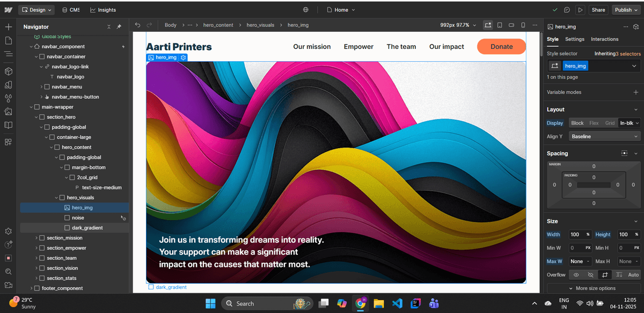644x313 pixels.
Task: Click the Donate button on canvas
Action: [x=501, y=47]
